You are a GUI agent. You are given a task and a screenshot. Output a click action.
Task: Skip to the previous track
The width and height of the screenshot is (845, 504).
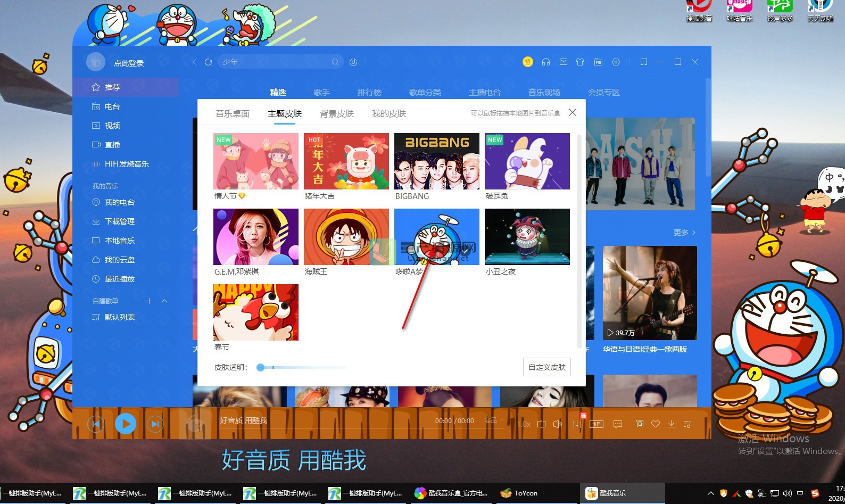tap(96, 424)
